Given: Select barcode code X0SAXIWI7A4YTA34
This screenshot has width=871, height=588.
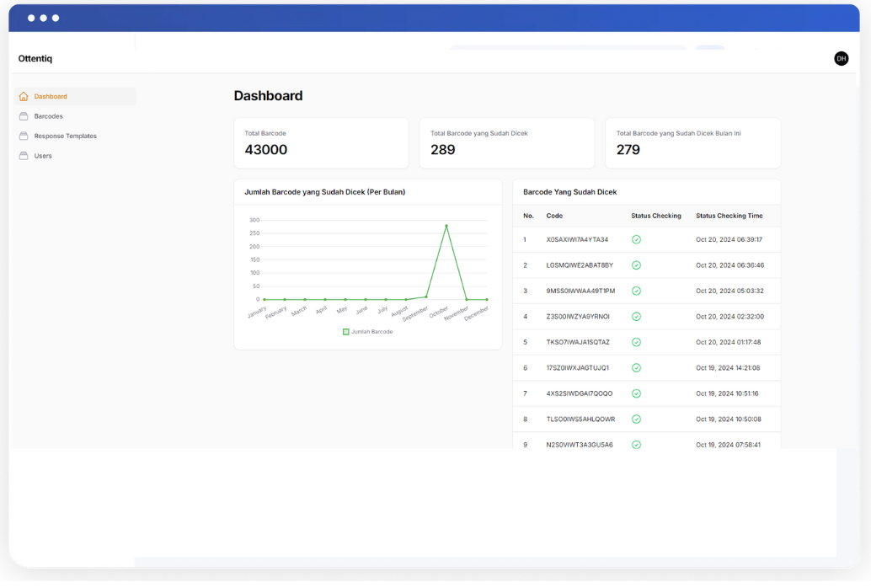Looking at the screenshot, I should coord(577,239).
